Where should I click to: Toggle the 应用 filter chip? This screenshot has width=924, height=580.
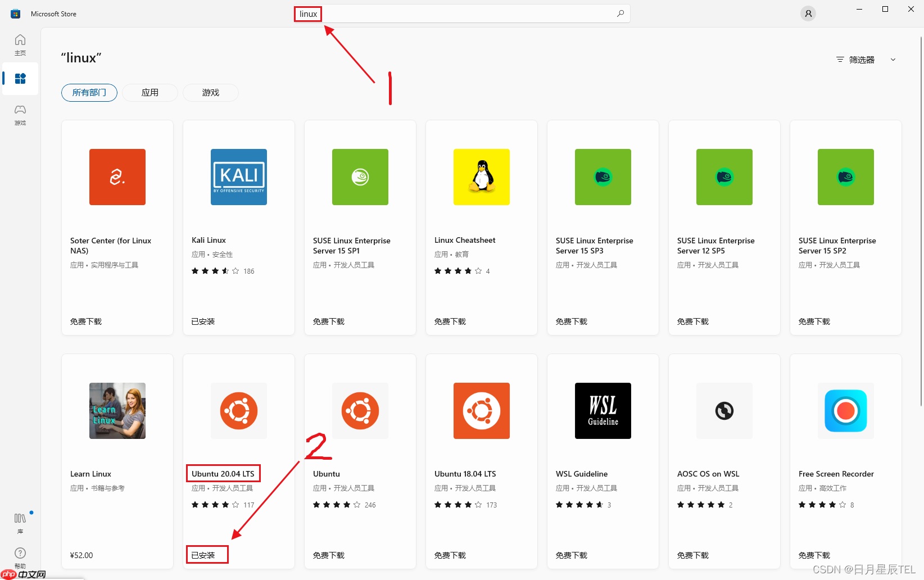pos(150,92)
